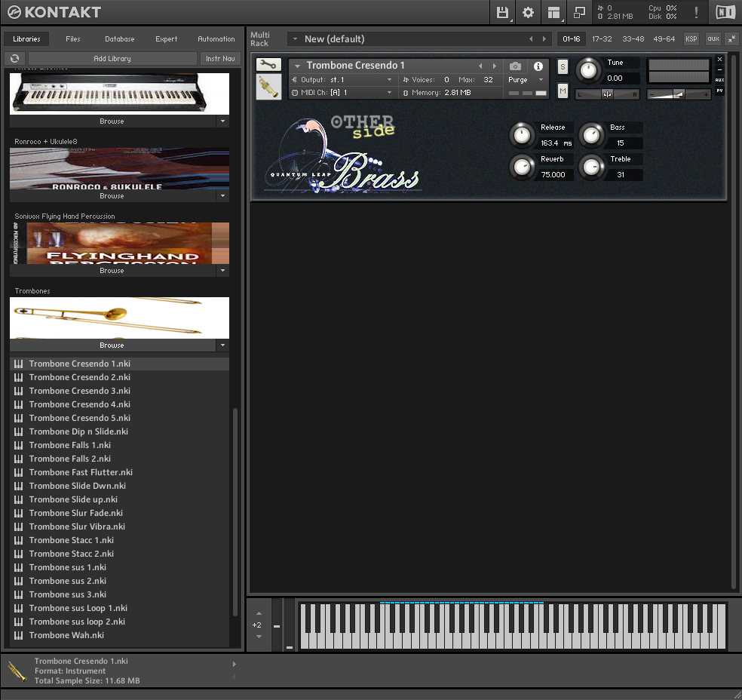
Task: Open Output st. 1 dropdown
Action: 389,79
